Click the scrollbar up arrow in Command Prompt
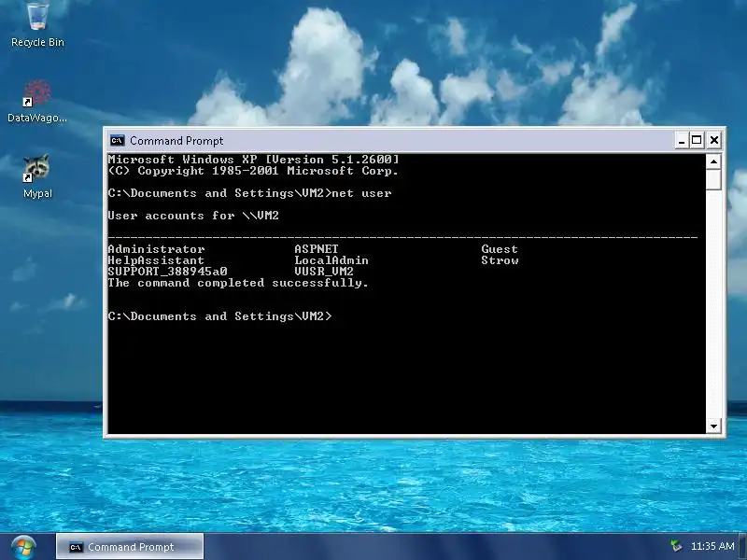747x560 pixels. [x=713, y=161]
